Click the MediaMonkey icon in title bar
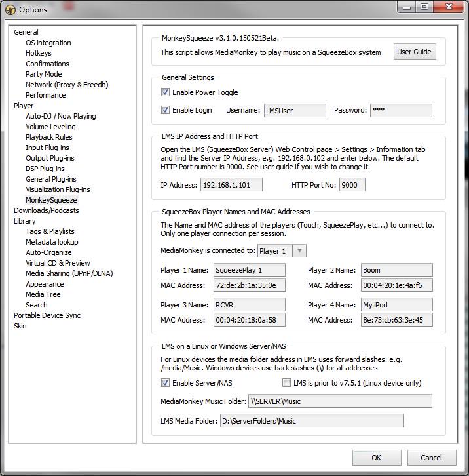Screen dimensions: 469x476 tap(10, 10)
